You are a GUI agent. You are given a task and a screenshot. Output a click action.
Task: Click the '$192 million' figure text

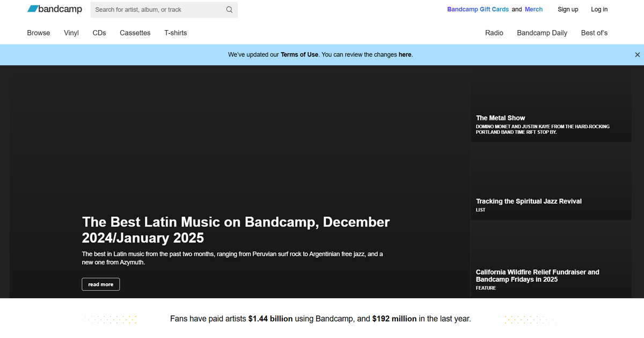tap(394, 319)
